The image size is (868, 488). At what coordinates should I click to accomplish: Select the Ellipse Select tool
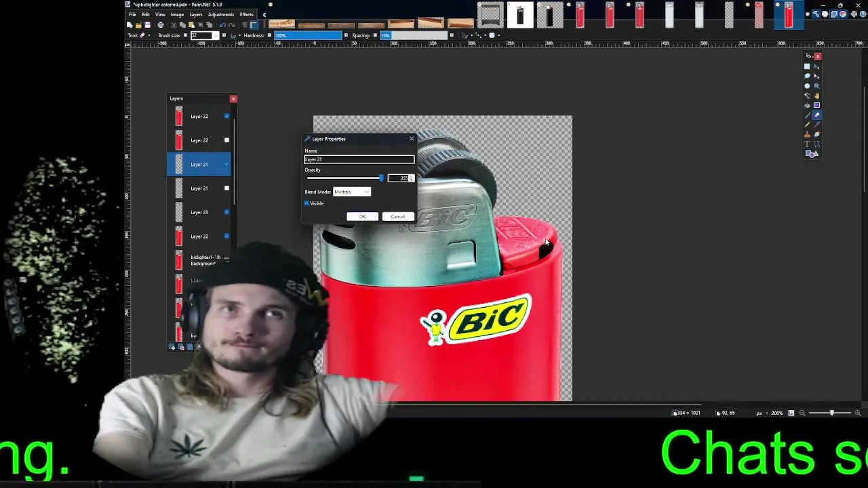(x=807, y=86)
